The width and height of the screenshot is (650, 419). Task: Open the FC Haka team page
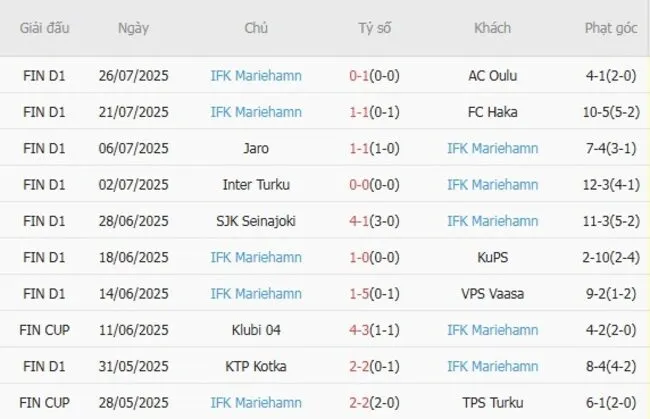pos(492,111)
